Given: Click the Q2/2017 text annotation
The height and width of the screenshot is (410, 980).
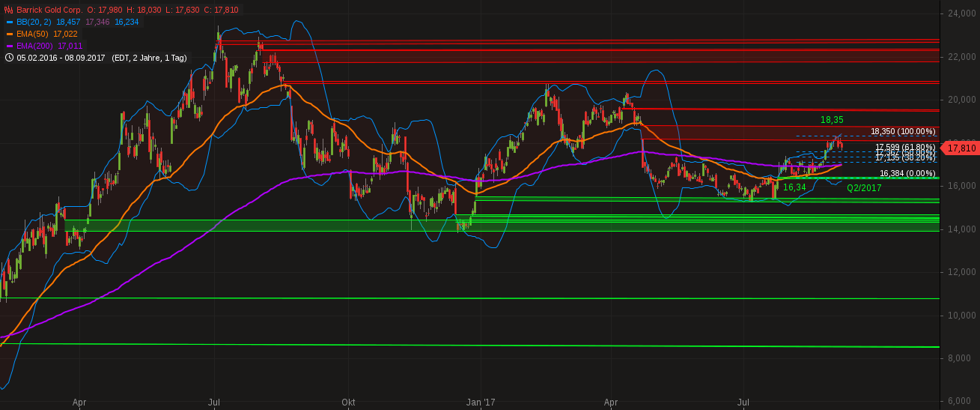Looking at the screenshot, I should click(x=864, y=188).
